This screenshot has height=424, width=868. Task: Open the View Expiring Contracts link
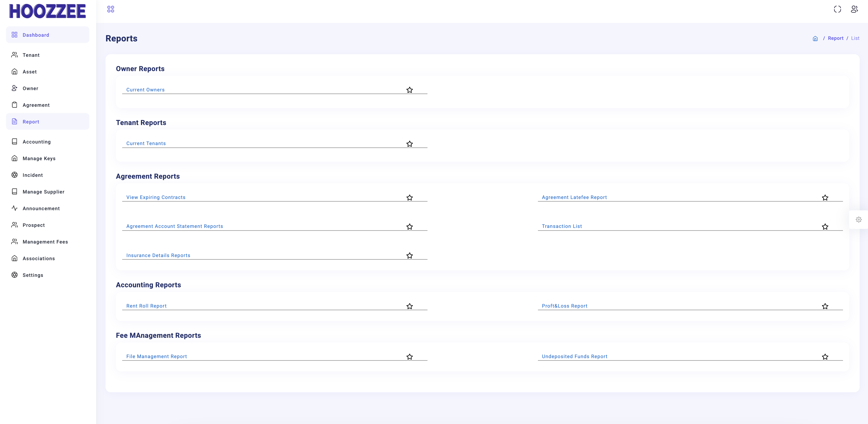pyautogui.click(x=156, y=197)
